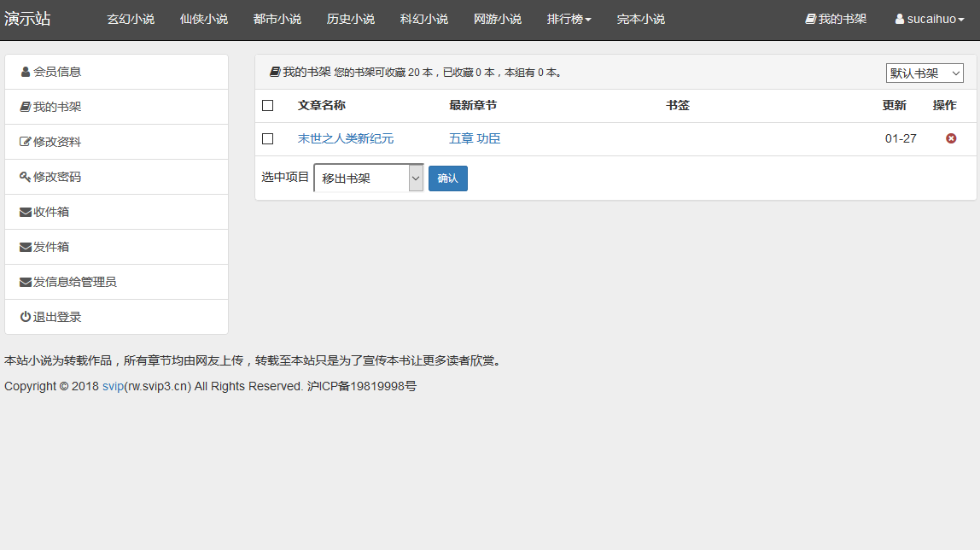Screen dimensions: 980x550
Task: Click the book icon beside 我的书架 in navbar
Action: pyautogui.click(x=811, y=19)
